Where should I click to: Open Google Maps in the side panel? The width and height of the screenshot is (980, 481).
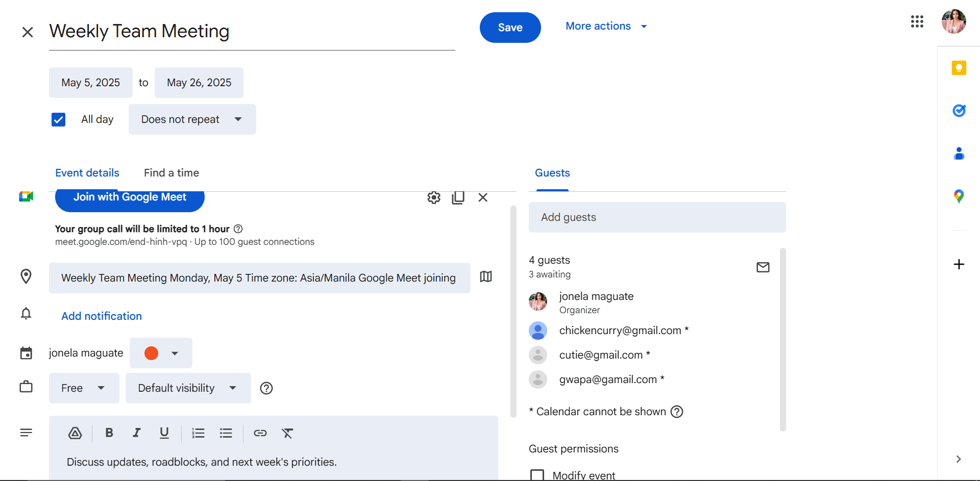(959, 196)
